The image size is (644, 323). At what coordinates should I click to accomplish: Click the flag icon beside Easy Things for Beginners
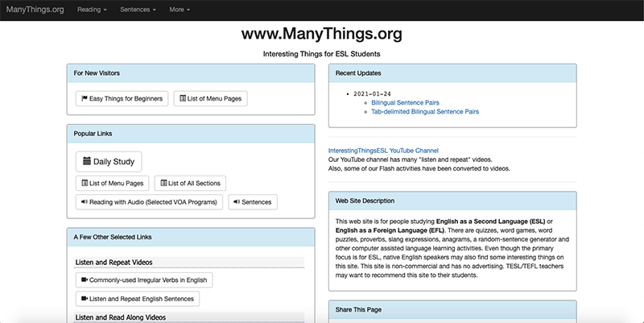[x=85, y=98]
